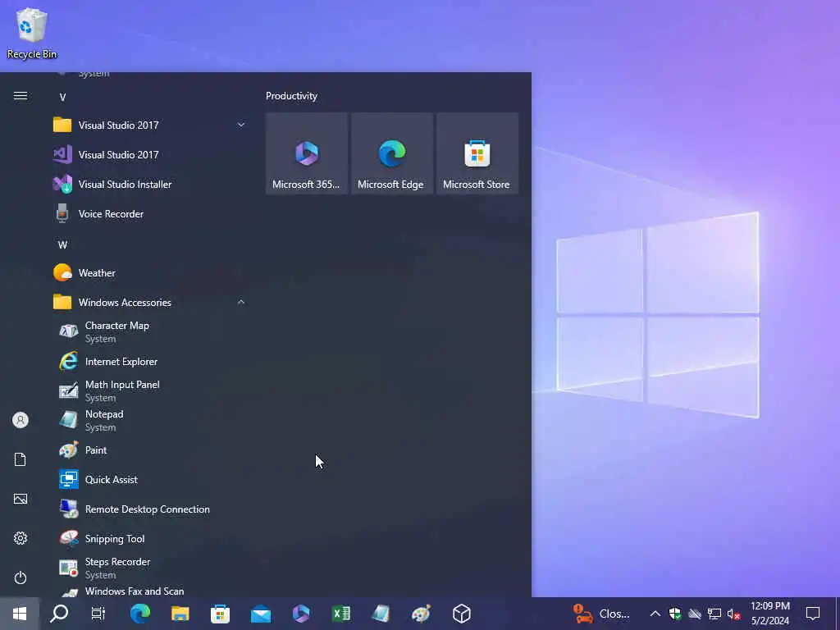Open Notepad from Windows Accessories

click(x=150, y=421)
